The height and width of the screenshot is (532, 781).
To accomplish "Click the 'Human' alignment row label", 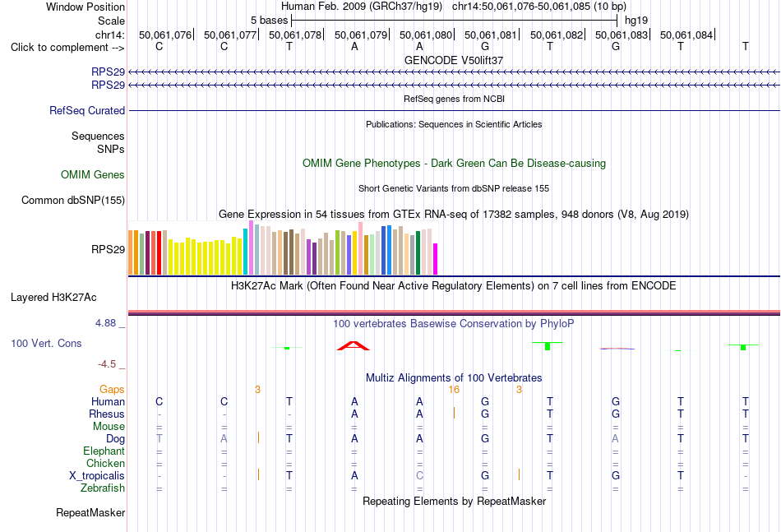I will [x=108, y=401].
